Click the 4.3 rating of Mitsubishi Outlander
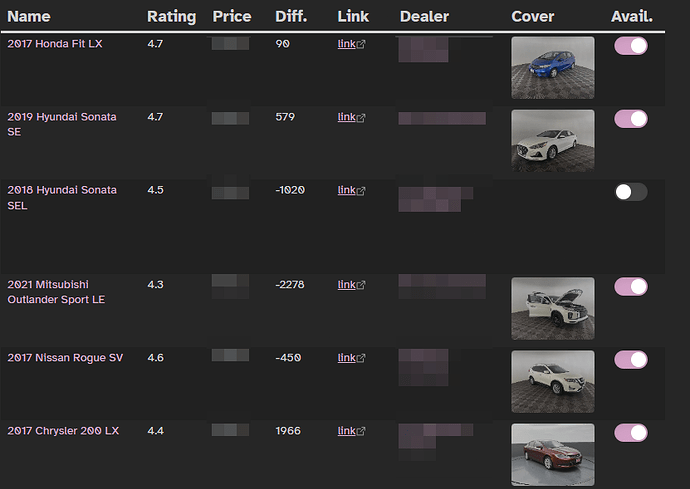Viewport: 690px width, 489px height. pyautogui.click(x=155, y=285)
